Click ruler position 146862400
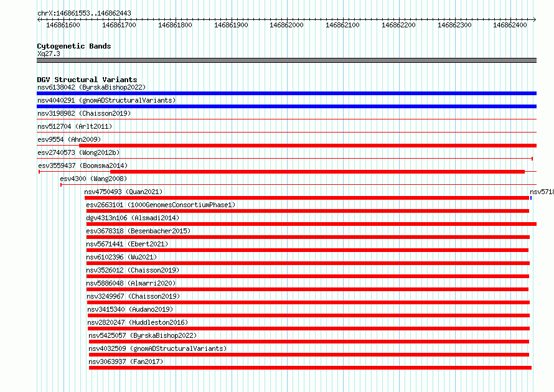Screen dimensions: 554x392 (510, 25)
